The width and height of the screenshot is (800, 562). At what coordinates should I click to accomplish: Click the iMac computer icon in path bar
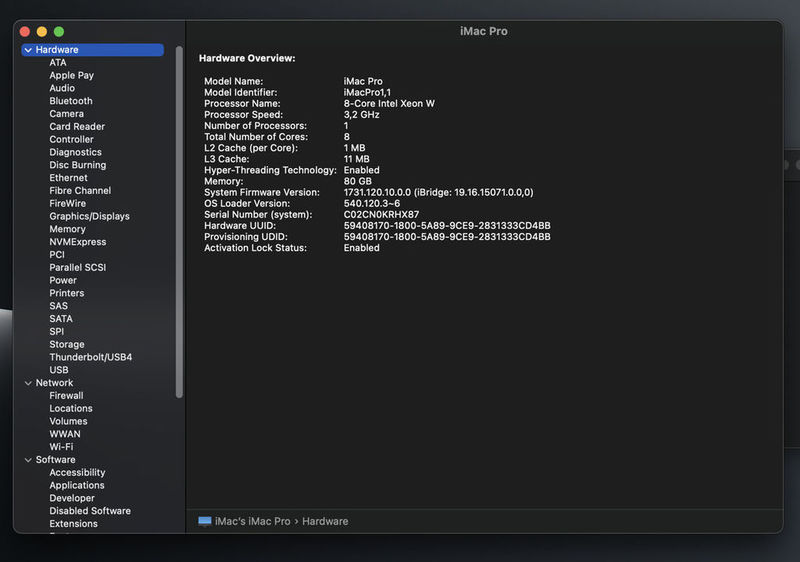(205, 521)
